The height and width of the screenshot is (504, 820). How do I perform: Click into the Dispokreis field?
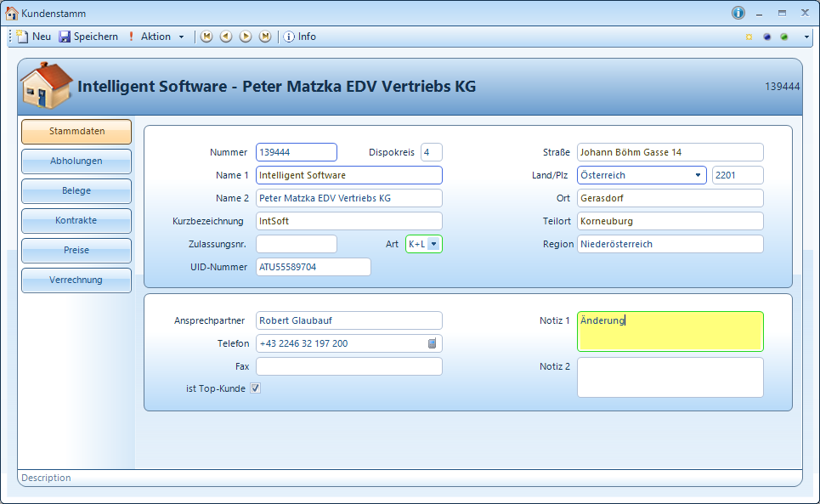coord(432,152)
